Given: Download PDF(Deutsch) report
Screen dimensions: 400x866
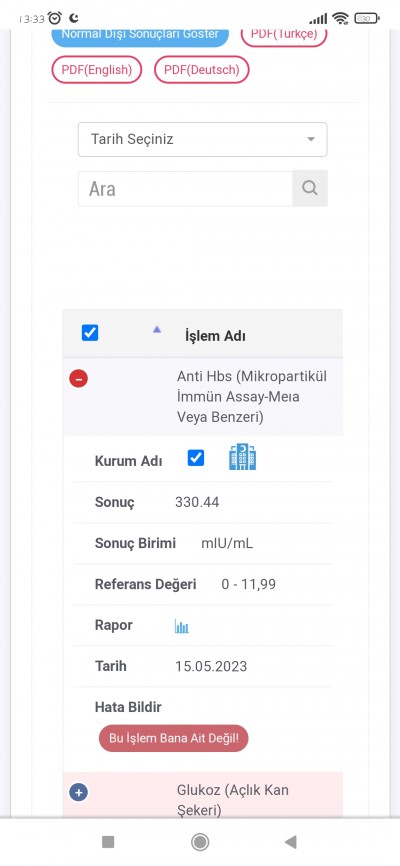Looking at the screenshot, I should coord(202,70).
